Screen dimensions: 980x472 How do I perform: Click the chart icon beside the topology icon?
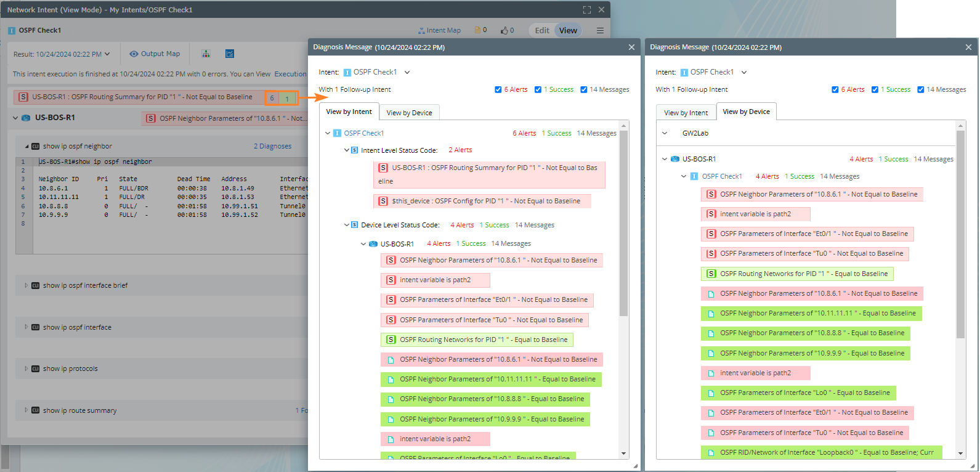[230, 54]
